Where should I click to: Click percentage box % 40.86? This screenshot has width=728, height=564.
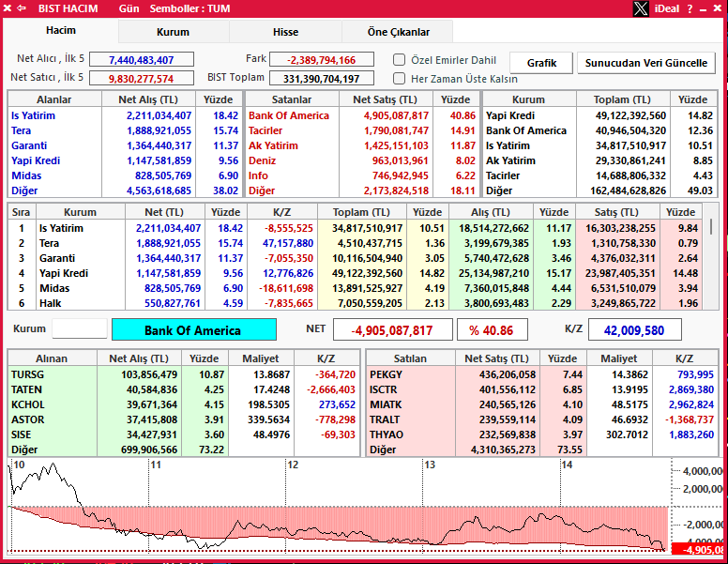tap(493, 330)
